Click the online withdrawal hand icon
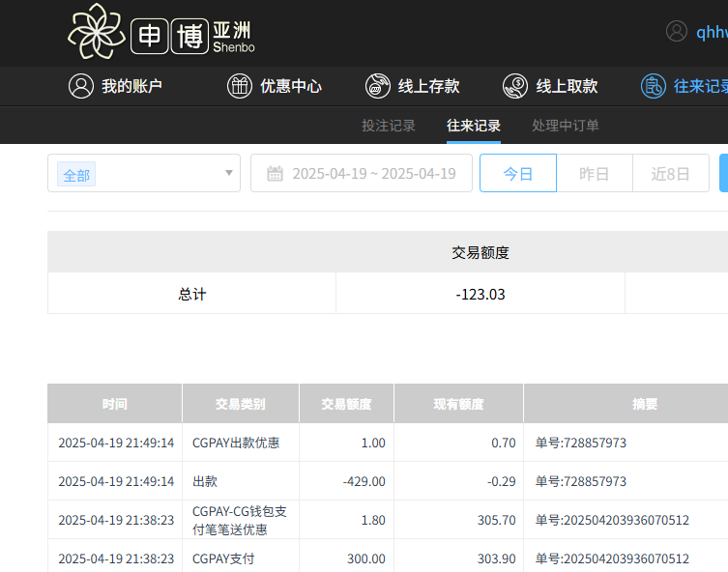 pos(515,86)
